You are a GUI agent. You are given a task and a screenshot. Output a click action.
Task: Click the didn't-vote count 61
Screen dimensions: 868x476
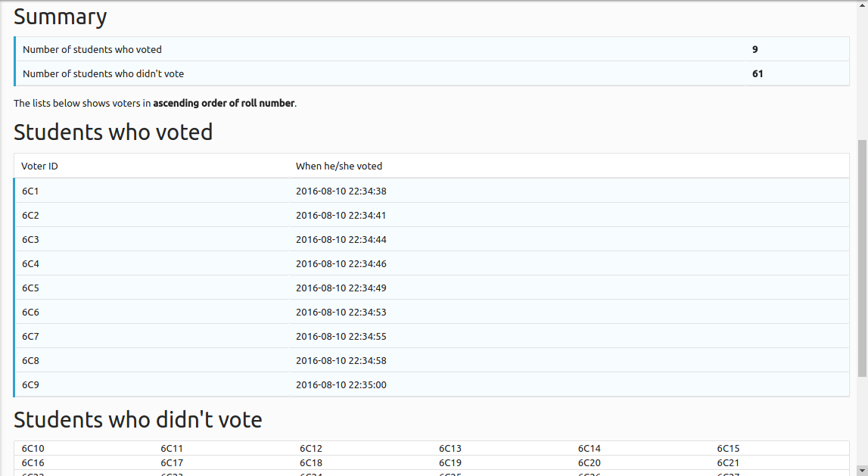click(758, 73)
